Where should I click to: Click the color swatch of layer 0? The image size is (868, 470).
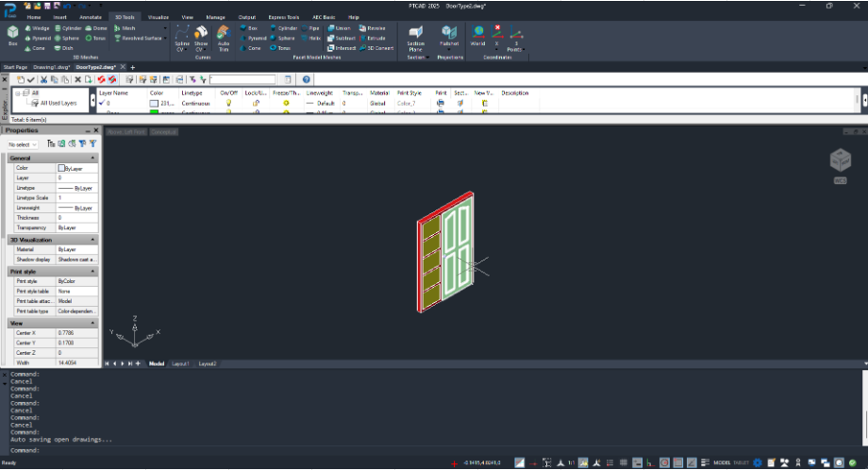coord(154,104)
